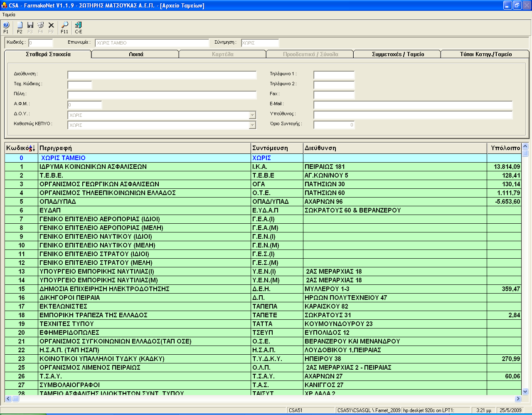Click the sort arrows in Κωδικός header

[x=32, y=148]
